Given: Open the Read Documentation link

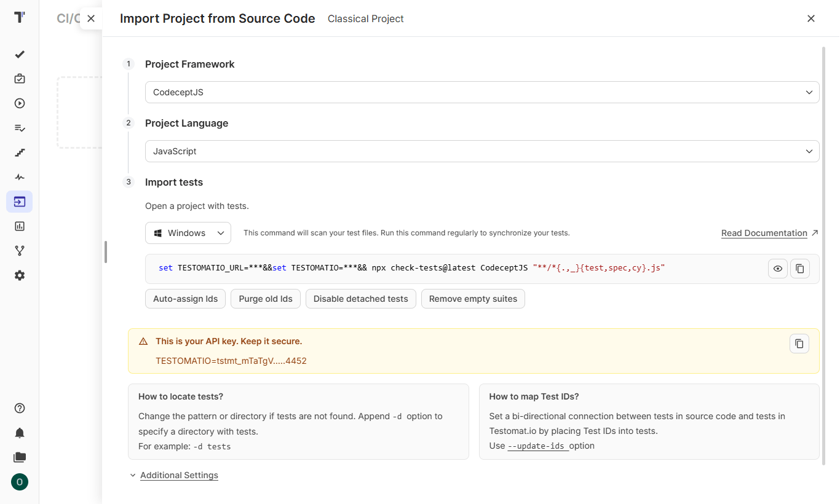Looking at the screenshot, I should (x=764, y=233).
